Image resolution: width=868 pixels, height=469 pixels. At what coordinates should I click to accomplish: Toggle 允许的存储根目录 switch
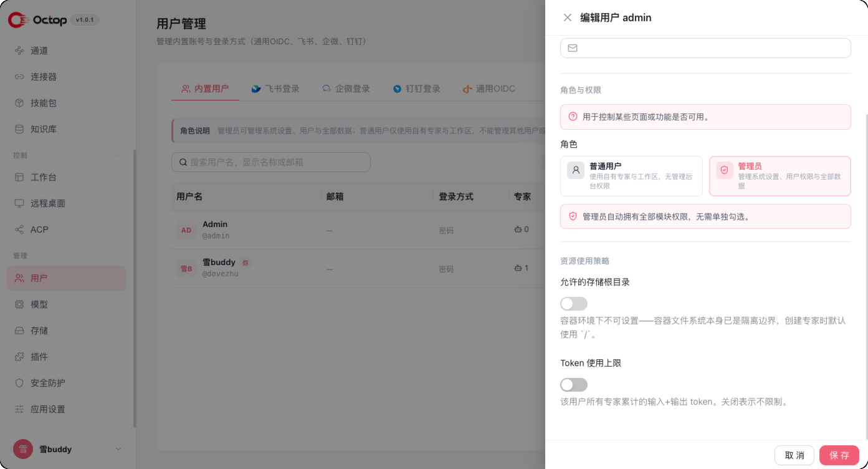coord(574,304)
